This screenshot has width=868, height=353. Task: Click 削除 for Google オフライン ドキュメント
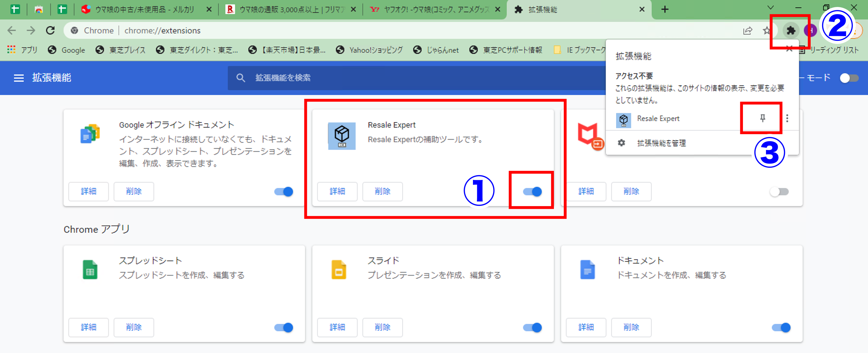[134, 192]
